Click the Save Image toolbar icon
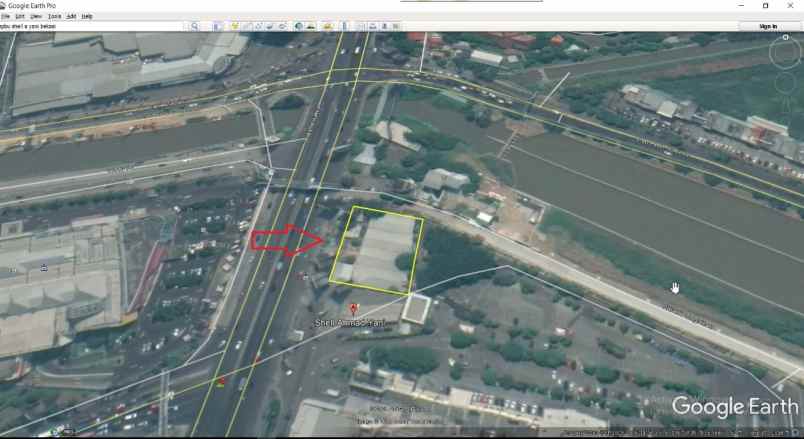804x439 pixels. pos(384,26)
